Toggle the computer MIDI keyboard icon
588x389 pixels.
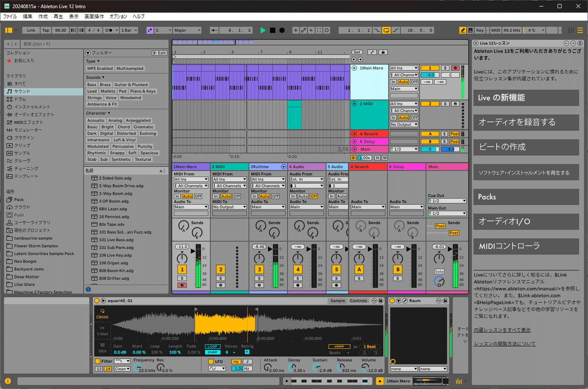[471, 30]
